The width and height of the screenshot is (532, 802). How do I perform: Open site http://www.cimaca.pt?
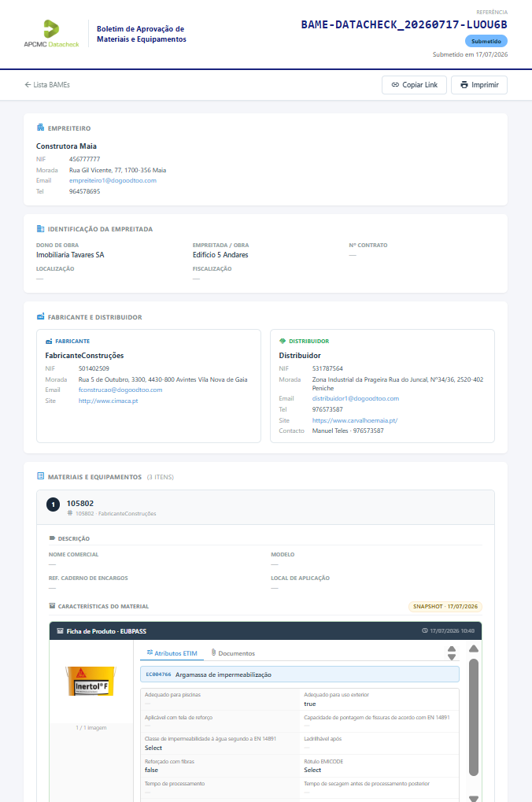[x=108, y=401]
